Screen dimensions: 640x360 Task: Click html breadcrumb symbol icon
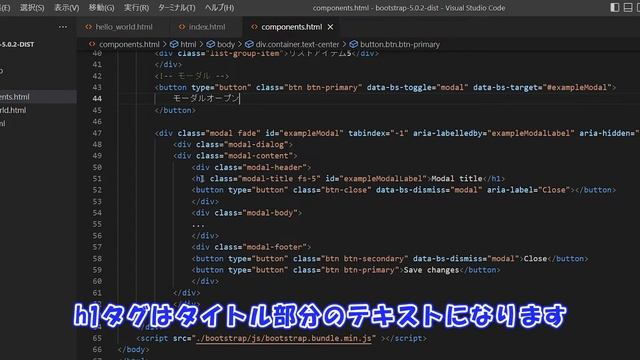(x=174, y=44)
